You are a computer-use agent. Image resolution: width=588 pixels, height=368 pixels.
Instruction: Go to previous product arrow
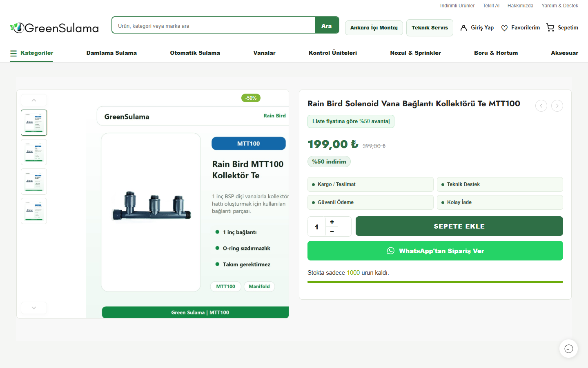(x=541, y=106)
